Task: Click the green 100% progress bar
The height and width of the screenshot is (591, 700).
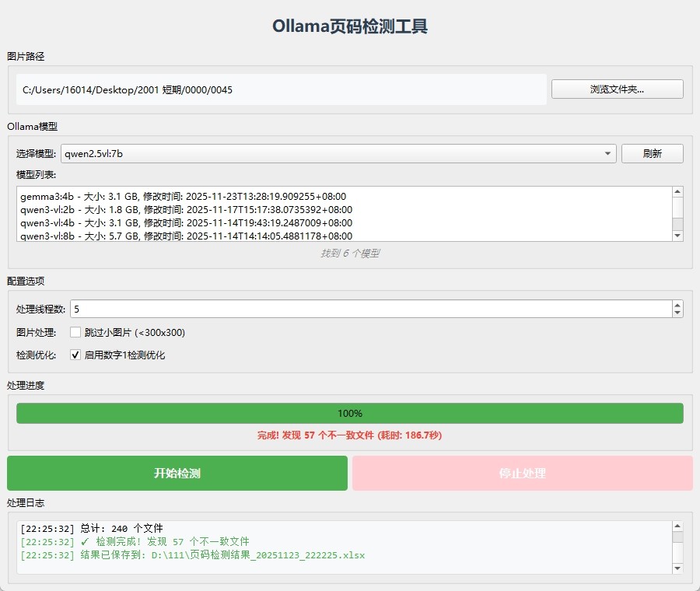Action: pyautogui.click(x=350, y=414)
